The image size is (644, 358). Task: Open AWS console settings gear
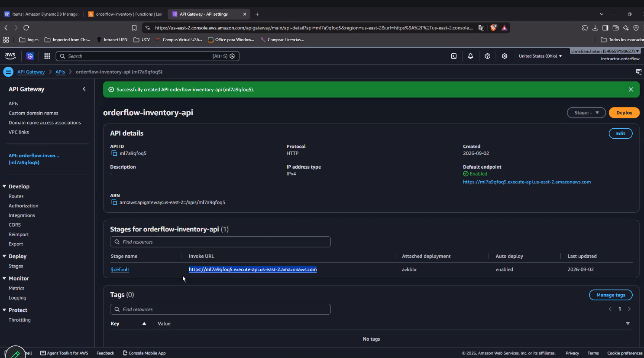click(505, 56)
